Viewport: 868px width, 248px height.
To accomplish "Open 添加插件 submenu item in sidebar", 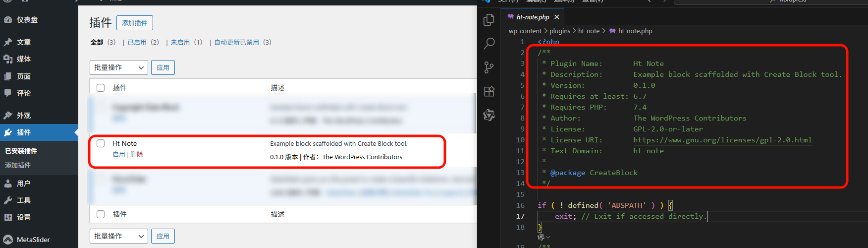I will [18, 165].
